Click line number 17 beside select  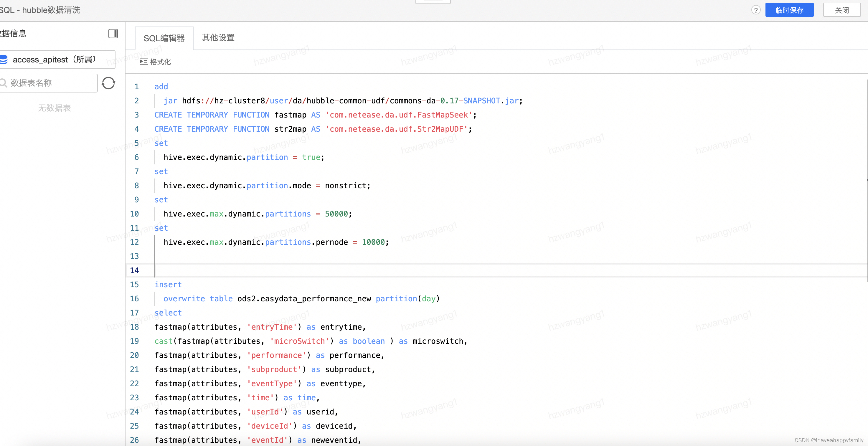click(134, 313)
